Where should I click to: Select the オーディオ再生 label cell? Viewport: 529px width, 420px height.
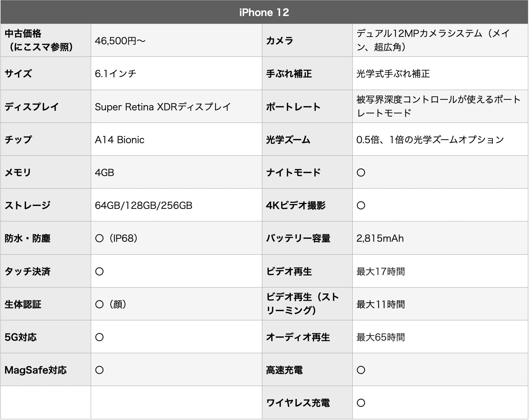tap(307, 337)
